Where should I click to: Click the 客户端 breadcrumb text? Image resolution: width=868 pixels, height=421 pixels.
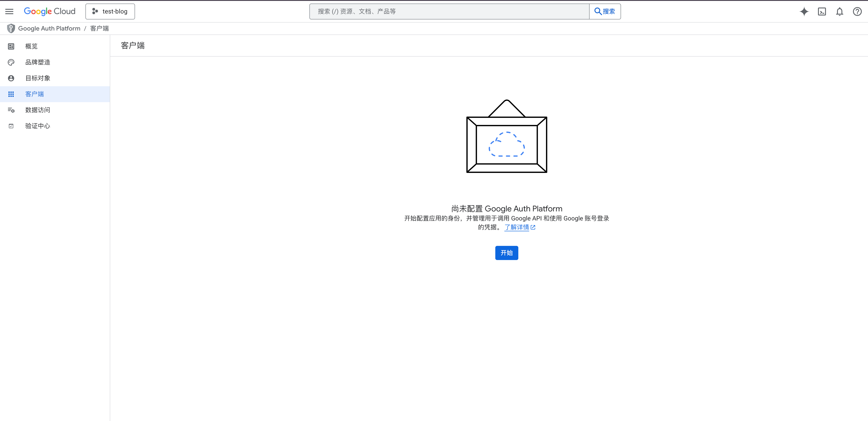(99, 28)
